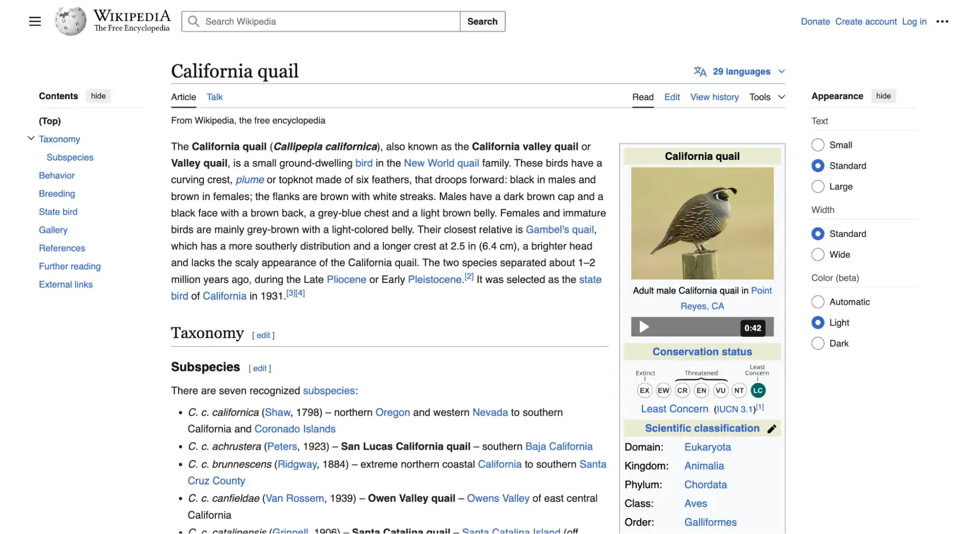Go to External links in contents
This screenshot has width=980, height=534.
click(x=66, y=284)
